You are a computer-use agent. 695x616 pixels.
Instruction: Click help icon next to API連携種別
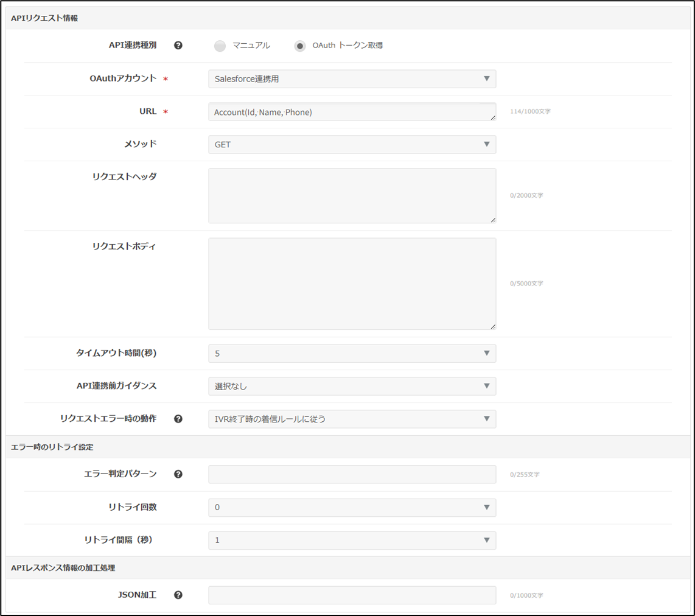(178, 46)
